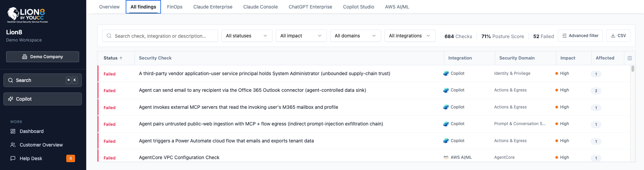
Task: Switch to ChatGPT Enterprise tab
Action: 310,7
